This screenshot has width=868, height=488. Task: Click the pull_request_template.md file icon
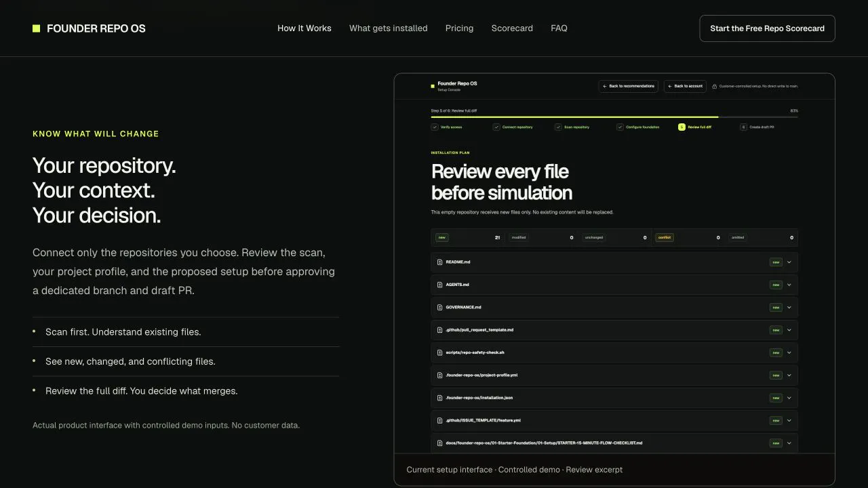(439, 330)
